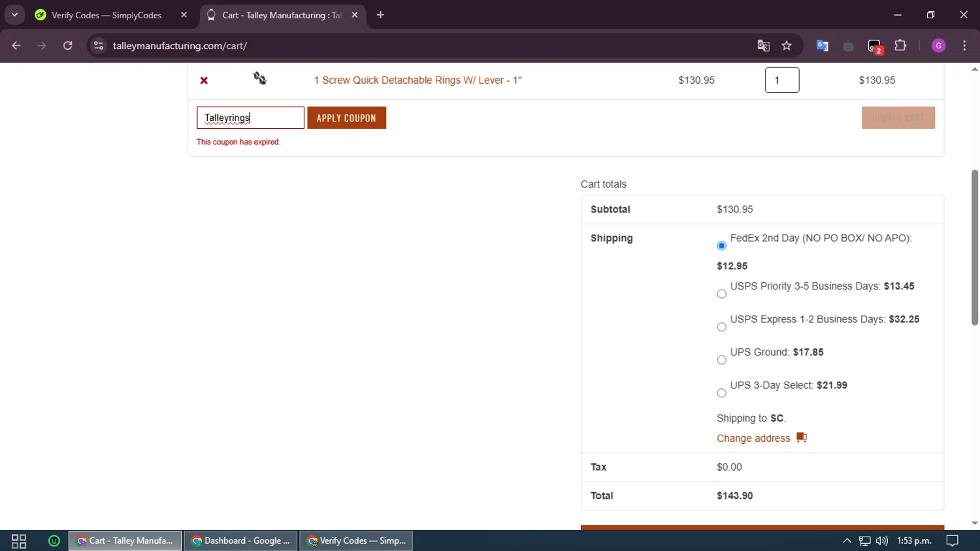Click the green circular taskbar app icon
980x551 pixels.
click(54, 541)
